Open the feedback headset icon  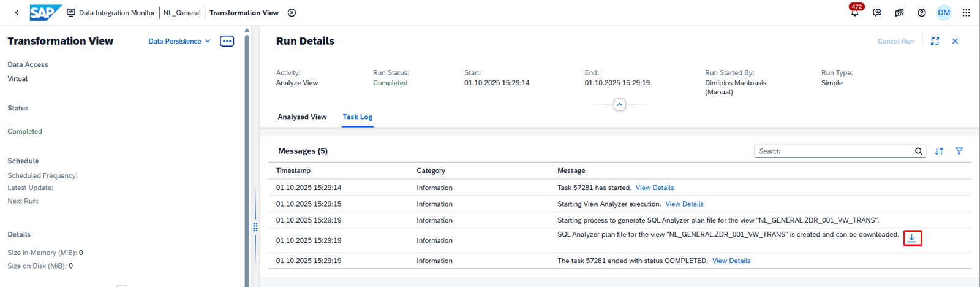point(877,12)
